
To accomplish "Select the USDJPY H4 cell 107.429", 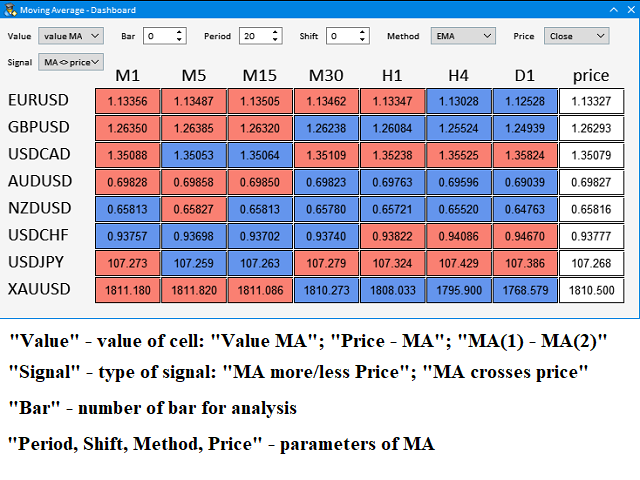I will [459, 263].
